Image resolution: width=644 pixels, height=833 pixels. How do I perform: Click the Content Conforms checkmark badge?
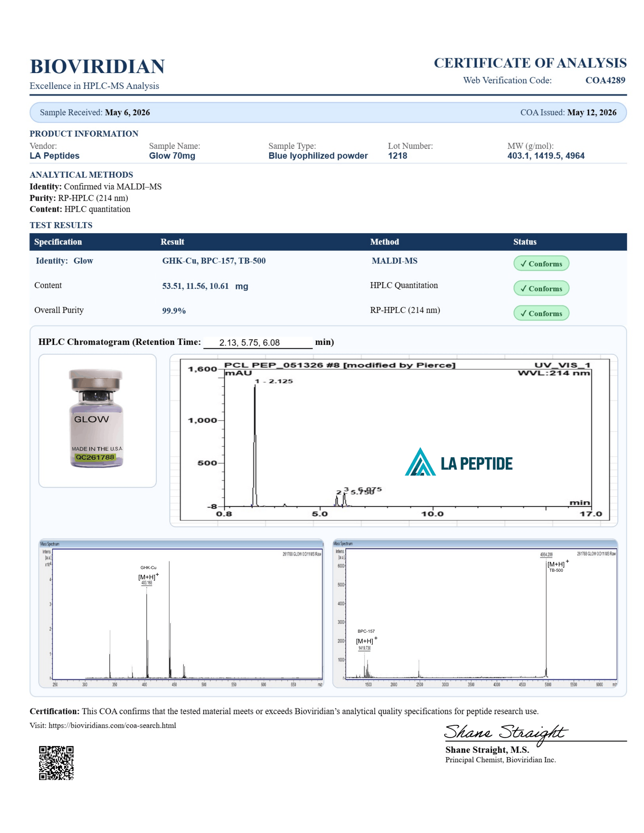point(541,288)
